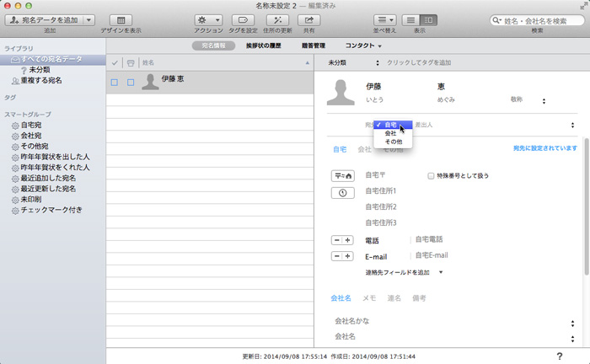Open help with the question mark icon
590x364 pixels.
(560, 356)
